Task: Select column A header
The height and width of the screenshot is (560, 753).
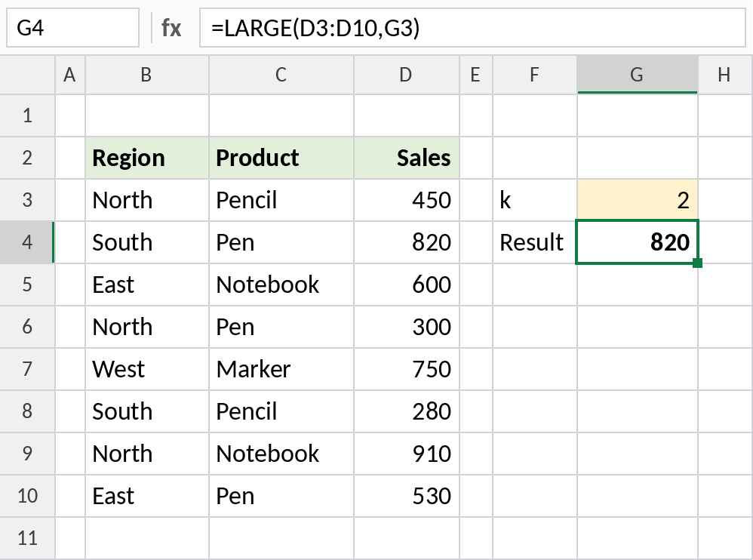Action: pyautogui.click(x=70, y=75)
